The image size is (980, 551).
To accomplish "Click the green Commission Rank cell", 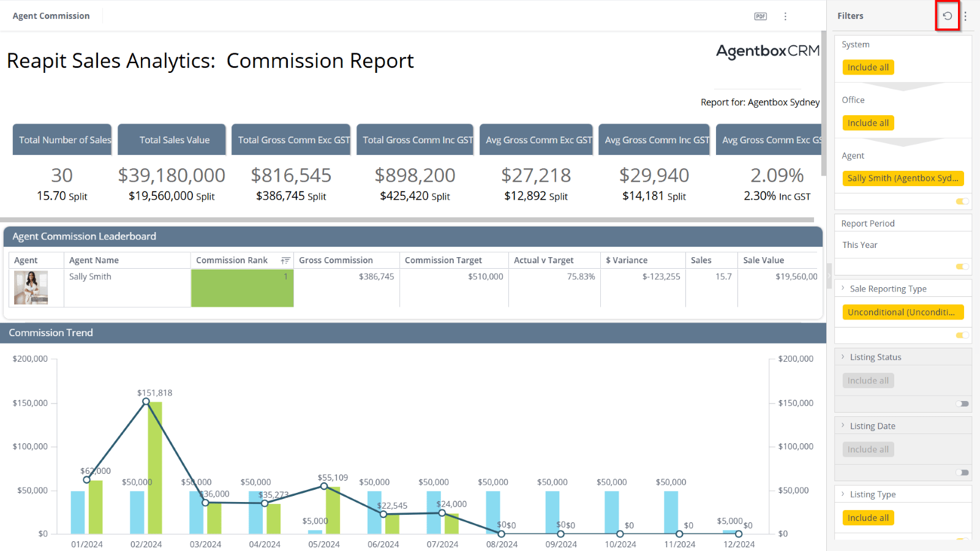I will (x=243, y=288).
